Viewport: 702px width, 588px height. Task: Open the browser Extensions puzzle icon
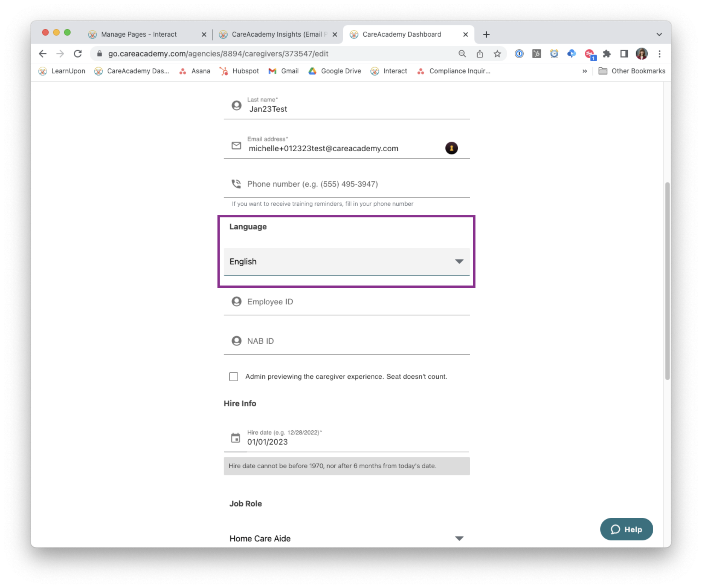pos(607,54)
